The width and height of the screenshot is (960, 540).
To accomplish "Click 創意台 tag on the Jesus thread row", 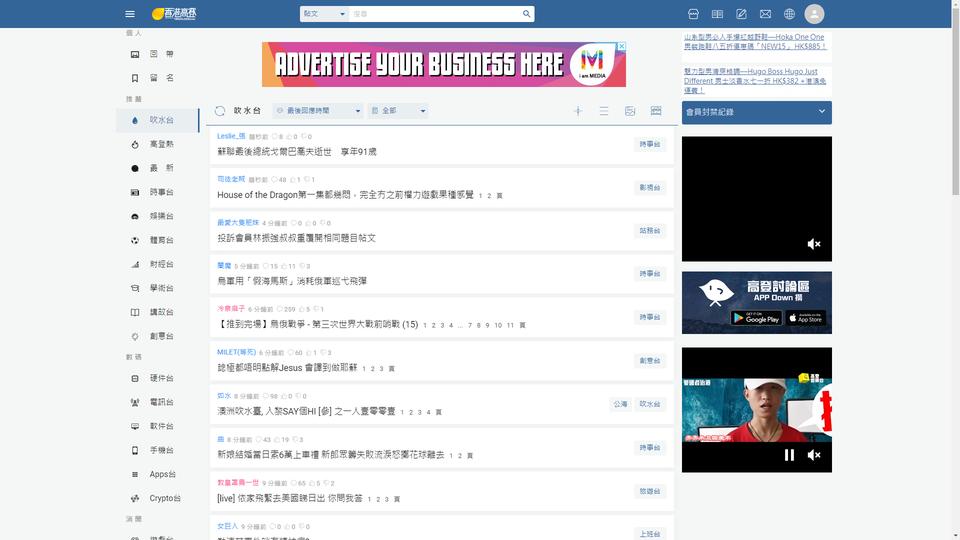I will point(650,361).
